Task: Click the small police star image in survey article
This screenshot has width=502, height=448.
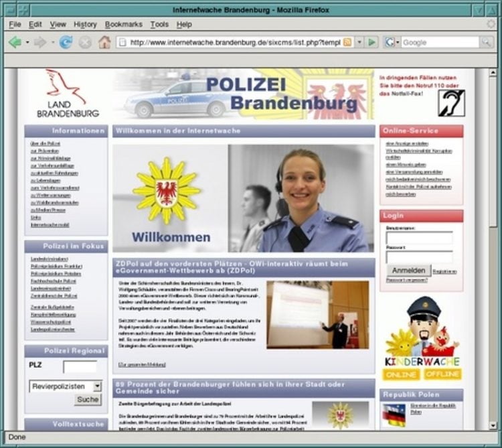Action: (341, 416)
